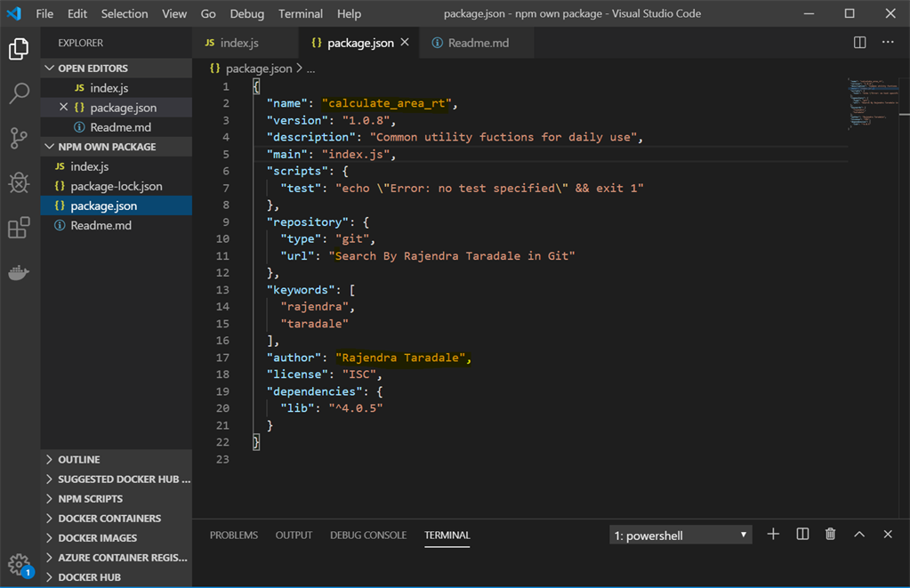910x588 pixels.
Task: Split the terminal pane icon
Action: click(x=801, y=534)
